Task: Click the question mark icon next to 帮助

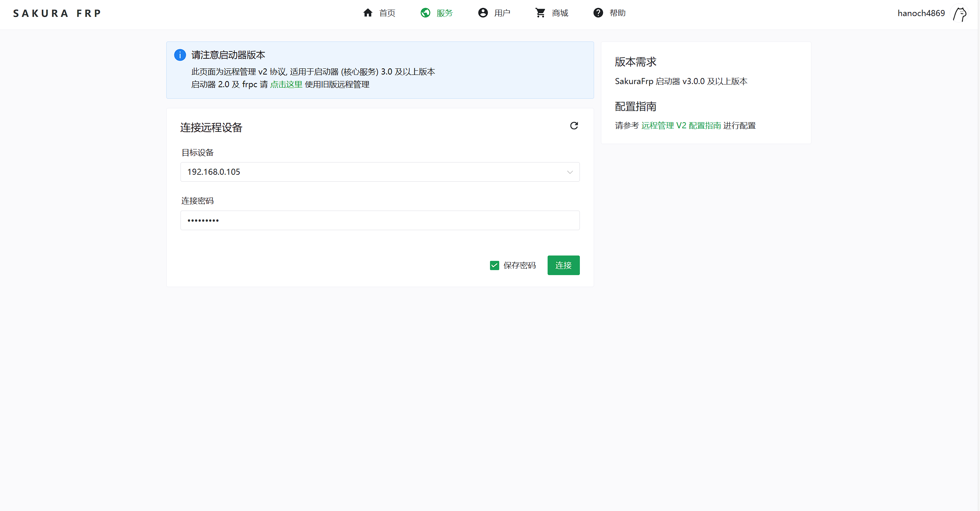Action: (x=598, y=13)
